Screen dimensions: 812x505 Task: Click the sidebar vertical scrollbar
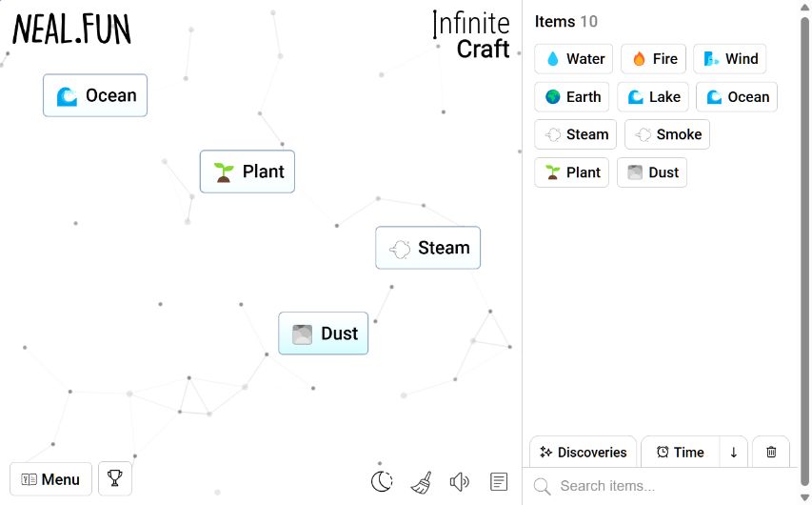[x=804, y=252]
